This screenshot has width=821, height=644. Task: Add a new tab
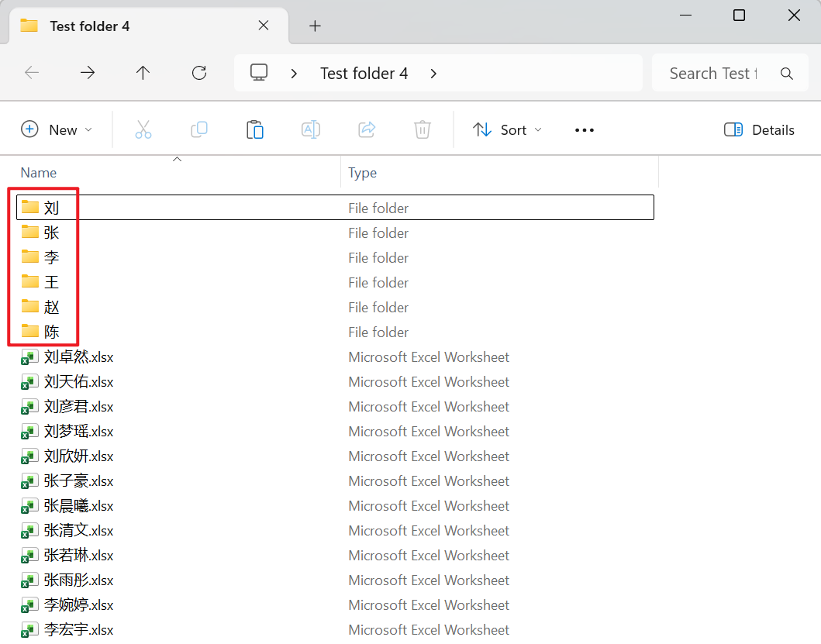click(315, 26)
